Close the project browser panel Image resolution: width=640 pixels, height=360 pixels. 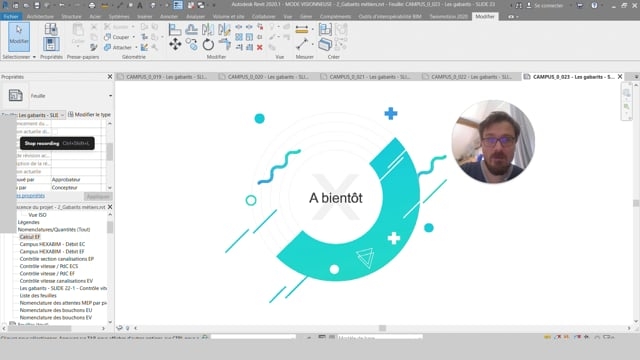110,207
